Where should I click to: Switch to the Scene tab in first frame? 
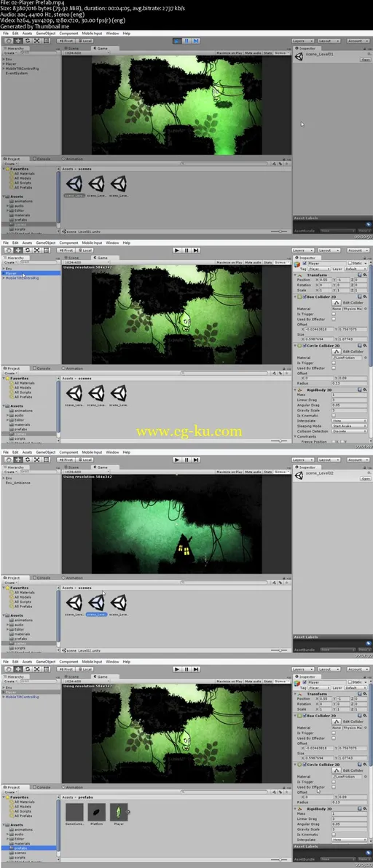[73, 48]
